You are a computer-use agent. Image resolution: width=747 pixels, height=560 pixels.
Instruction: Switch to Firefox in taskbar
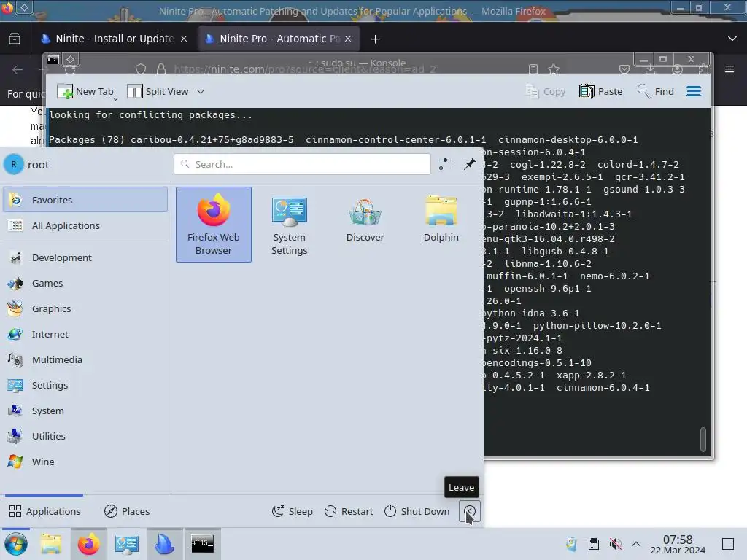point(88,544)
